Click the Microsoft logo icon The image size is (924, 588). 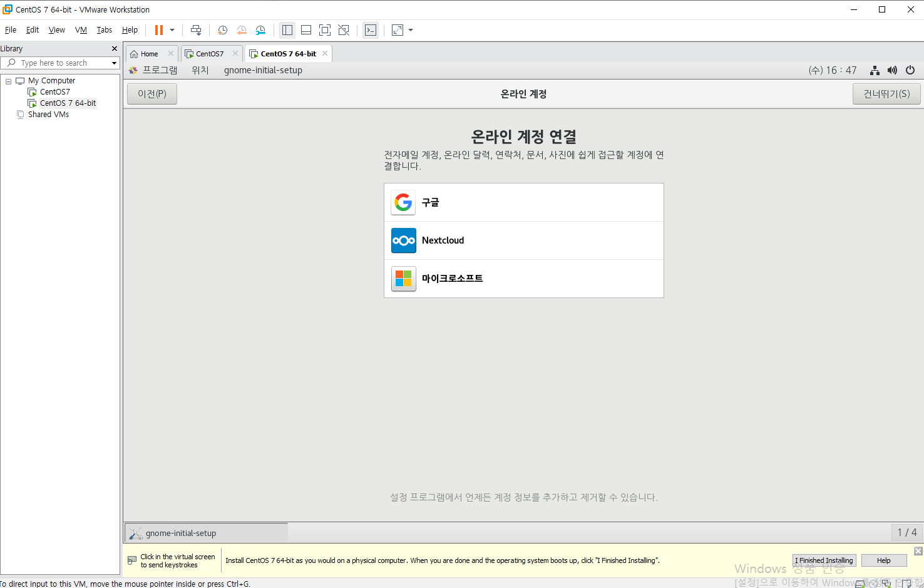(x=404, y=279)
